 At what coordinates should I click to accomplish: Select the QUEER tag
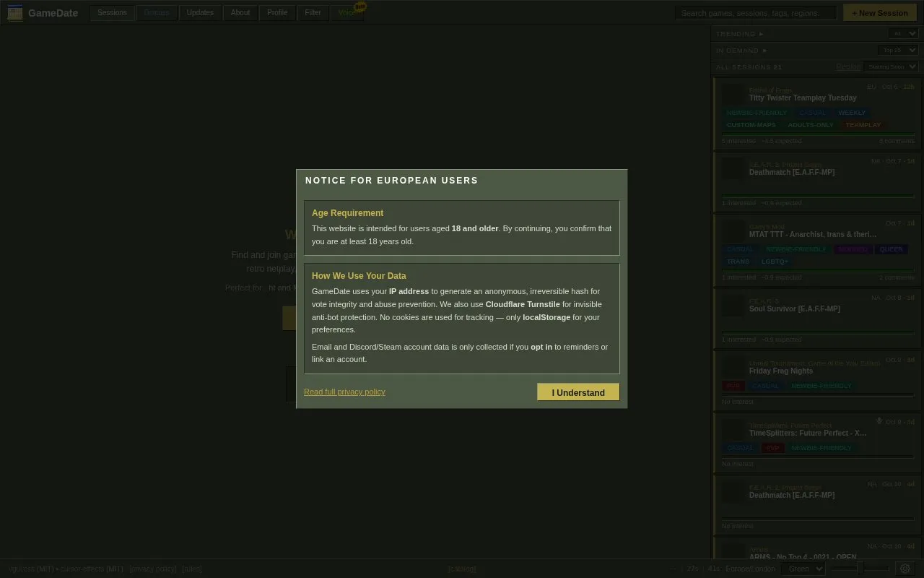pos(891,249)
